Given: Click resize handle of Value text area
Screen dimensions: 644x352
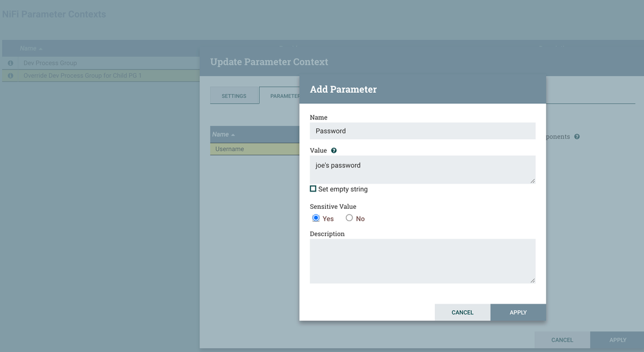Looking at the screenshot, I should coord(532,181).
